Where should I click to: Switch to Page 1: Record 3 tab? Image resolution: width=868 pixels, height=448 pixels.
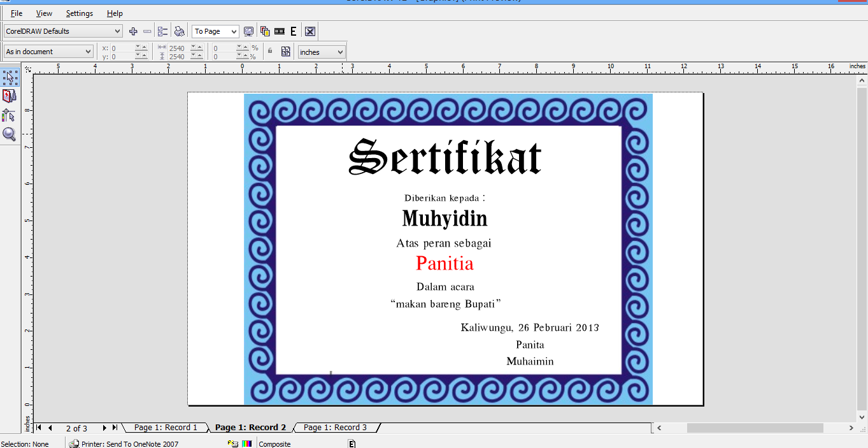pos(335,428)
